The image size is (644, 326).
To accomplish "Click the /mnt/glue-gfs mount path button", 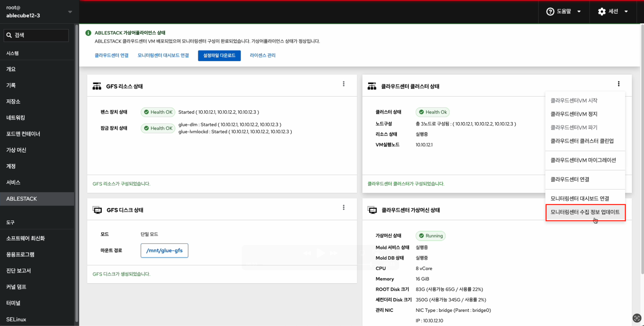I will (x=164, y=250).
